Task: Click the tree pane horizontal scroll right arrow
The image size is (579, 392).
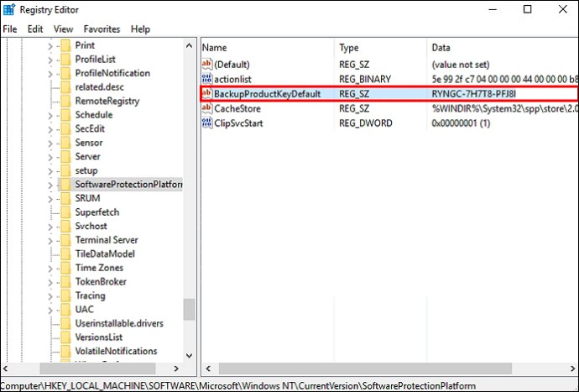Action: 176,368
